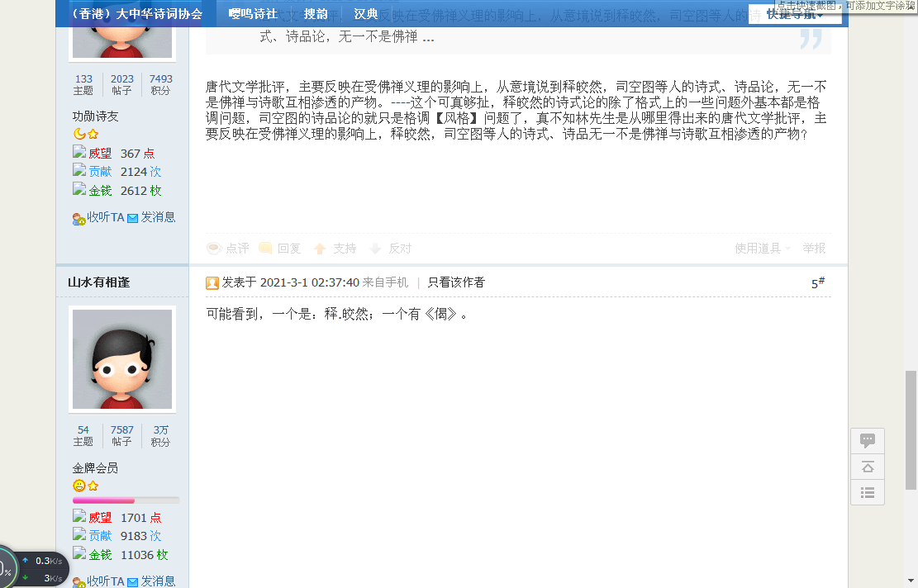Click the back-to-top arrow icon
918x588 pixels.
coord(868,467)
